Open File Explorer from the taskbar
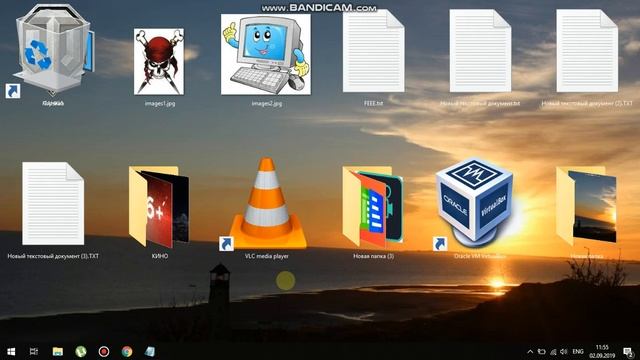Viewport: 640px width, 360px height. [x=58, y=351]
